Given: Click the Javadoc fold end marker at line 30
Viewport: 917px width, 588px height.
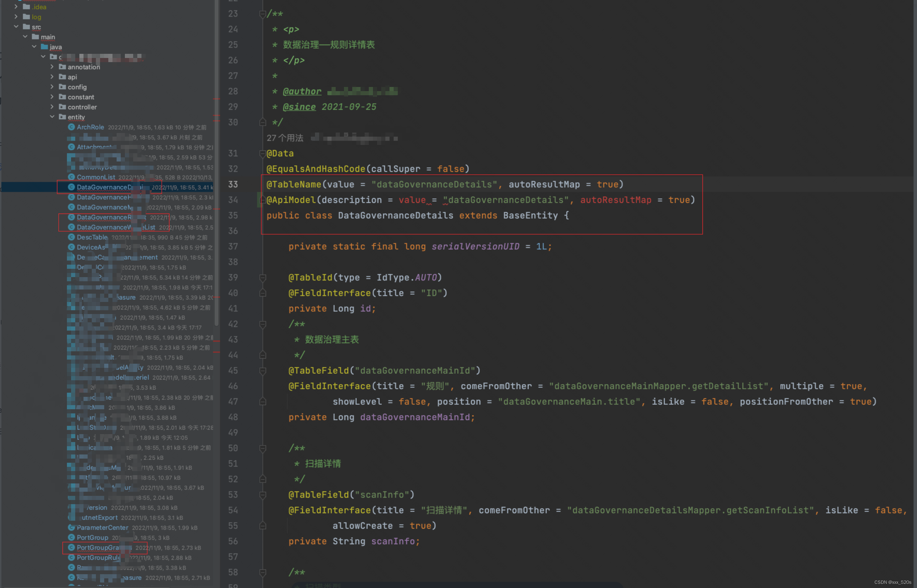Looking at the screenshot, I should 263,122.
